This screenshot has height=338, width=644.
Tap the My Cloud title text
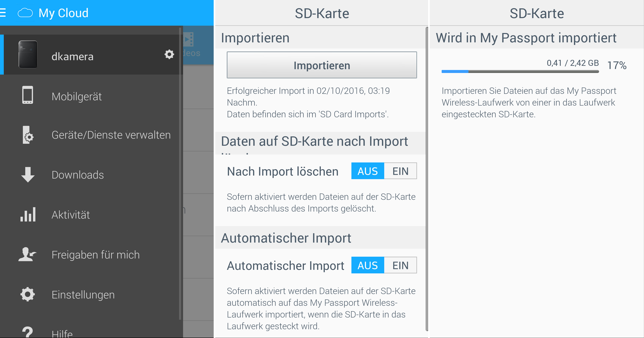click(63, 13)
